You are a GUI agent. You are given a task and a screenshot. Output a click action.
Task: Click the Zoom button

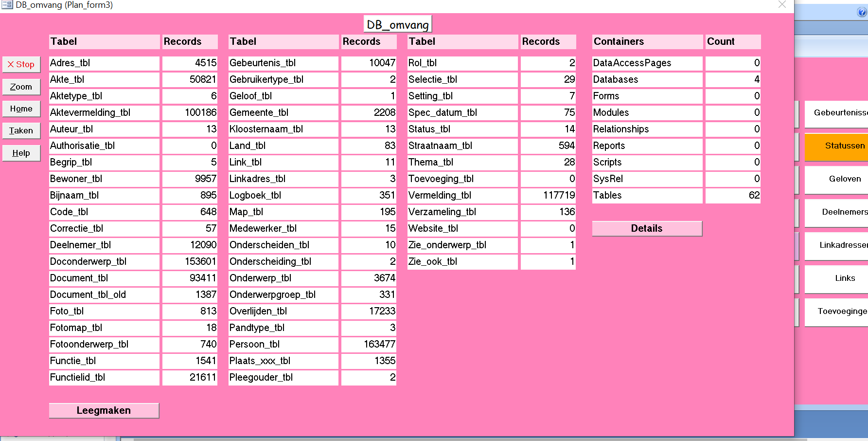tap(21, 87)
